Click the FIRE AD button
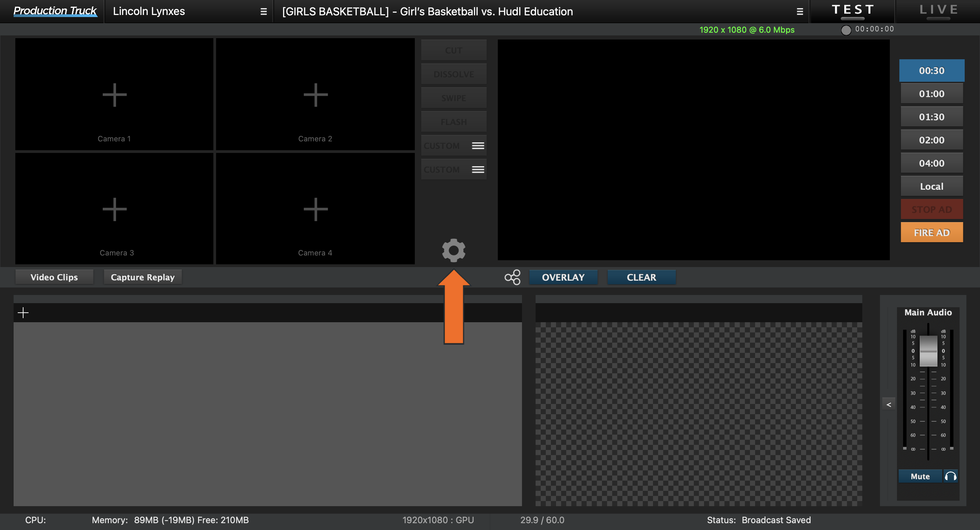 [x=931, y=232]
